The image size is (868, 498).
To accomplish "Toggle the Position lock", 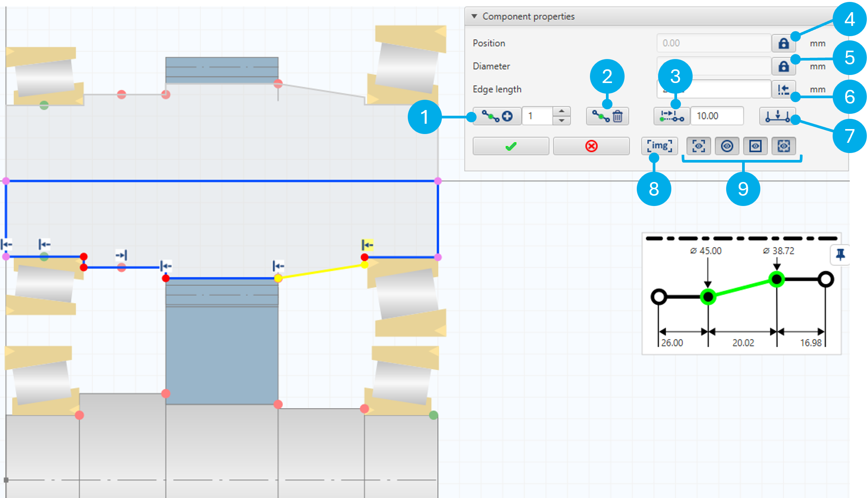I will pos(783,43).
